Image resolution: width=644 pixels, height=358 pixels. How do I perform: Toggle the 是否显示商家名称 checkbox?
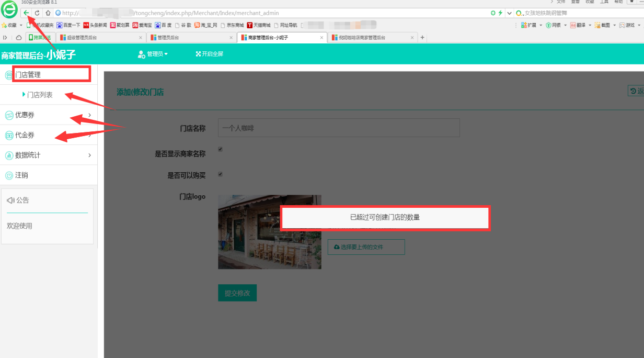point(220,149)
